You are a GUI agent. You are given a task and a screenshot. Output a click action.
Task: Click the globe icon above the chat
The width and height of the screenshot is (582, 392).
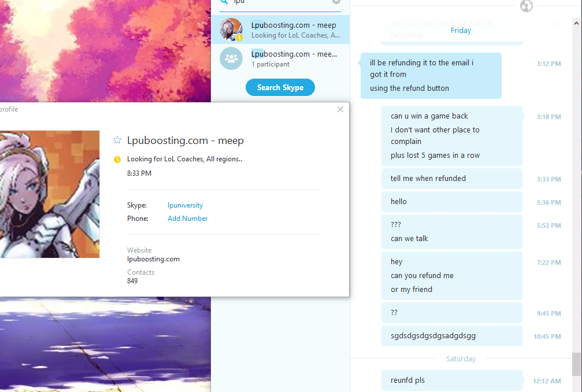click(527, 6)
